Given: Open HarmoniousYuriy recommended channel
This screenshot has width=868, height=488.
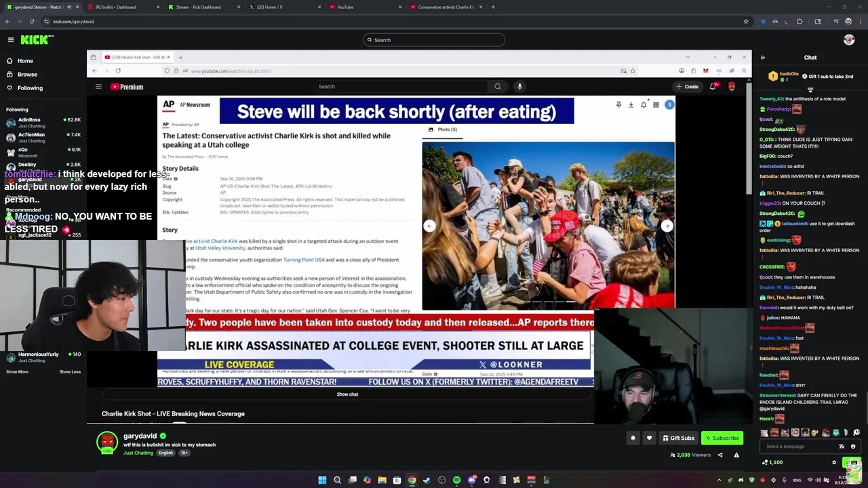Looking at the screenshot, I should 43,357.
